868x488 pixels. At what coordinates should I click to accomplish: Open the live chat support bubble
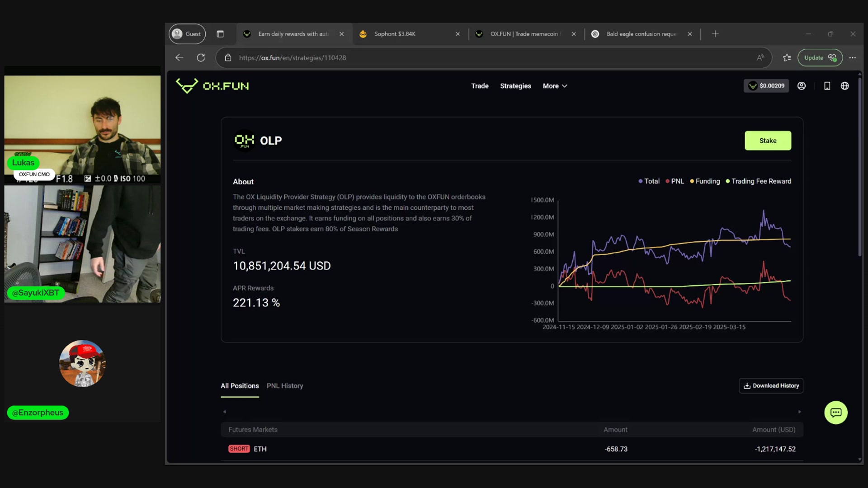click(x=836, y=413)
